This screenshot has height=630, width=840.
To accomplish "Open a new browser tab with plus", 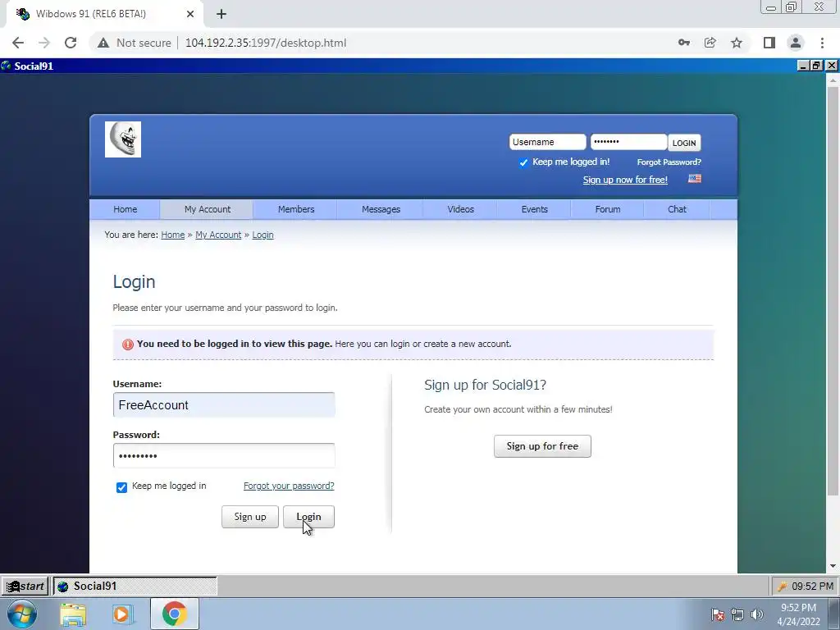I will [221, 14].
